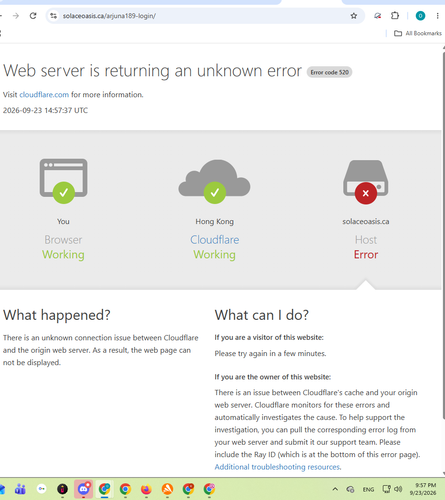This screenshot has height=500, width=445.
Task: Click the red Error status text
Action: 366,255
